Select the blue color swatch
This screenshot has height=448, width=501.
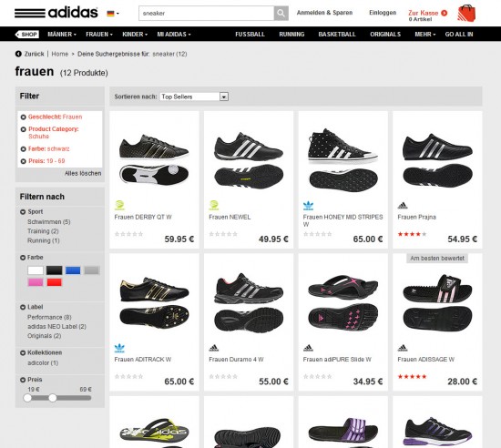coord(73,270)
